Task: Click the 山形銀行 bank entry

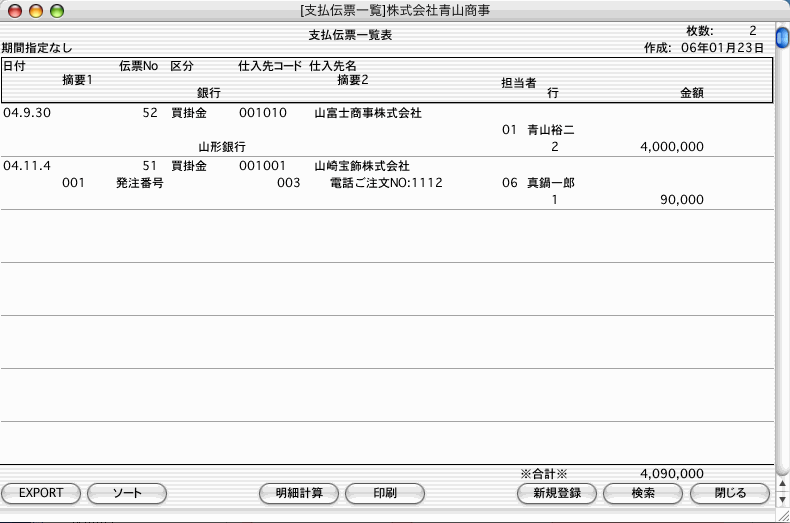Action: pyautogui.click(x=222, y=147)
